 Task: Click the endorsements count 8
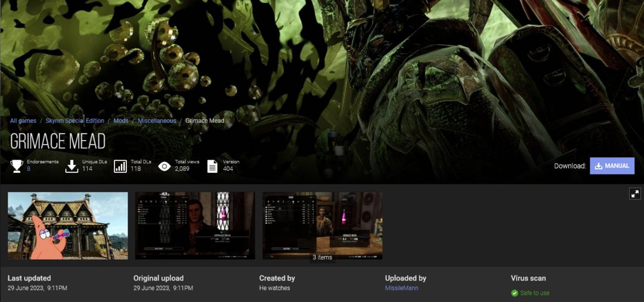(x=29, y=169)
